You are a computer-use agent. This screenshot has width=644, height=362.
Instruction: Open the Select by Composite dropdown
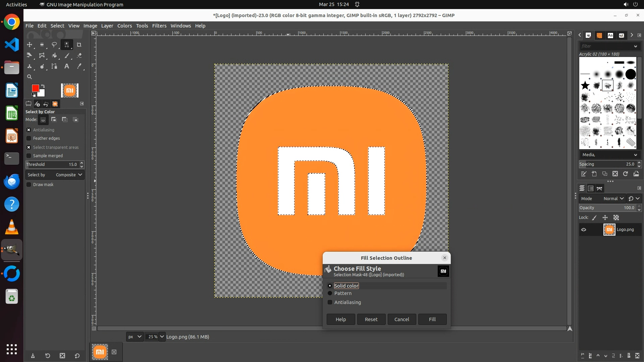click(x=69, y=175)
